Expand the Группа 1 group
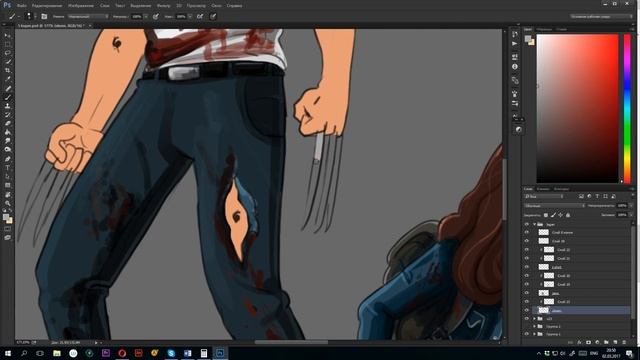Image resolution: width=640 pixels, height=360 pixels. (x=534, y=334)
